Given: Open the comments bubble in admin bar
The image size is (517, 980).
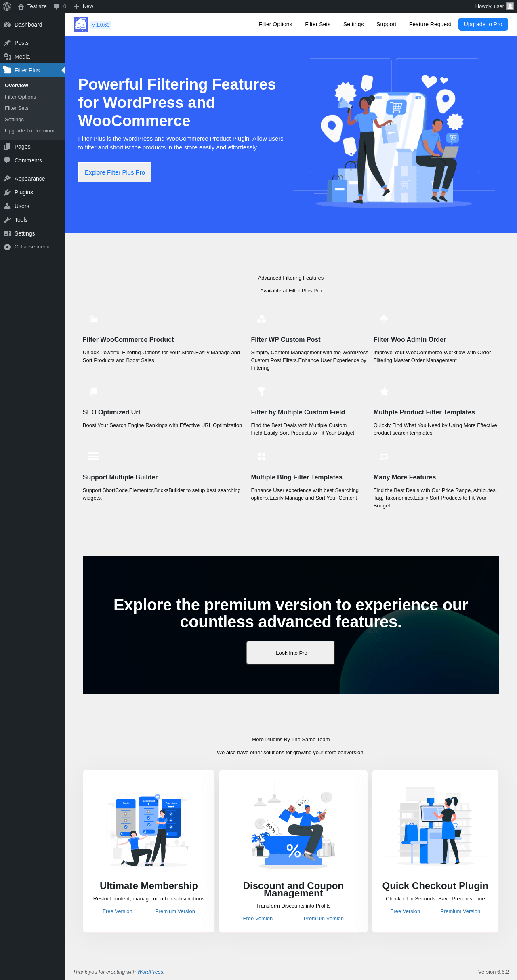Looking at the screenshot, I should point(57,6).
